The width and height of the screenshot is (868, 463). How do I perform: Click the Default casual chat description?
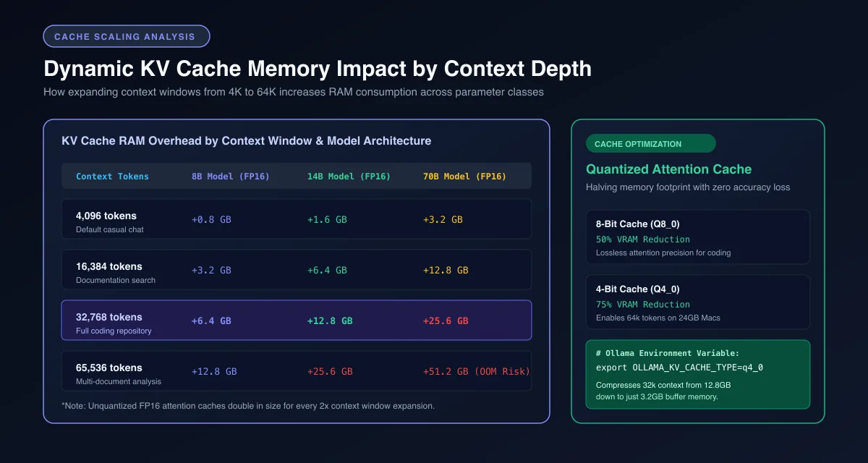110,229
